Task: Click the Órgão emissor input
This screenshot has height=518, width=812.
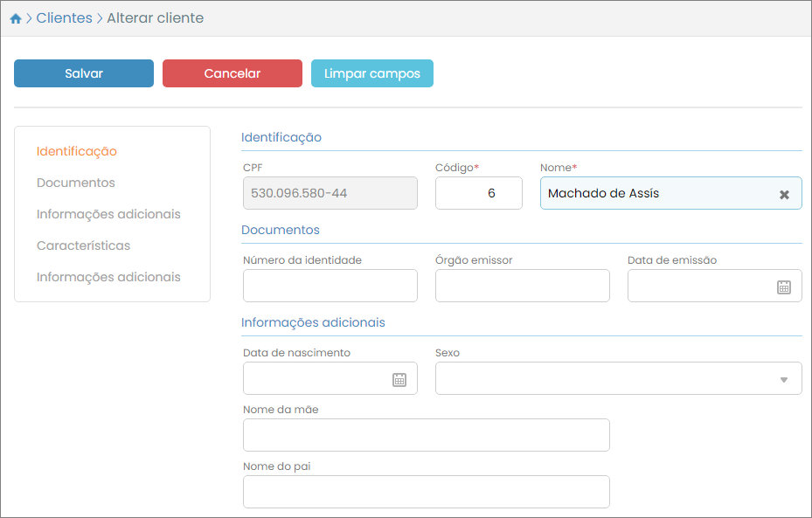Action: [x=522, y=286]
